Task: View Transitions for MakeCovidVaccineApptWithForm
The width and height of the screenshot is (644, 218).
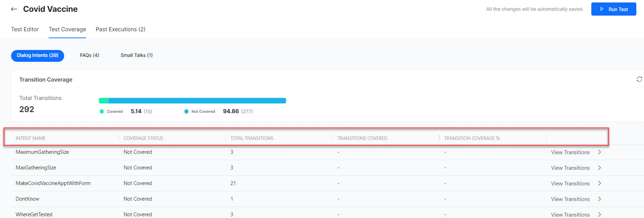Action: [570, 183]
